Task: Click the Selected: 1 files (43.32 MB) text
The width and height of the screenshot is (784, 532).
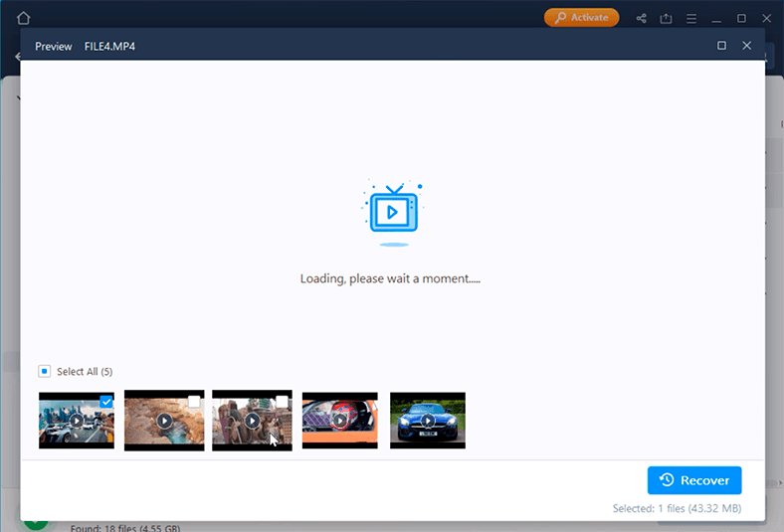Action: pyautogui.click(x=677, y=508)
